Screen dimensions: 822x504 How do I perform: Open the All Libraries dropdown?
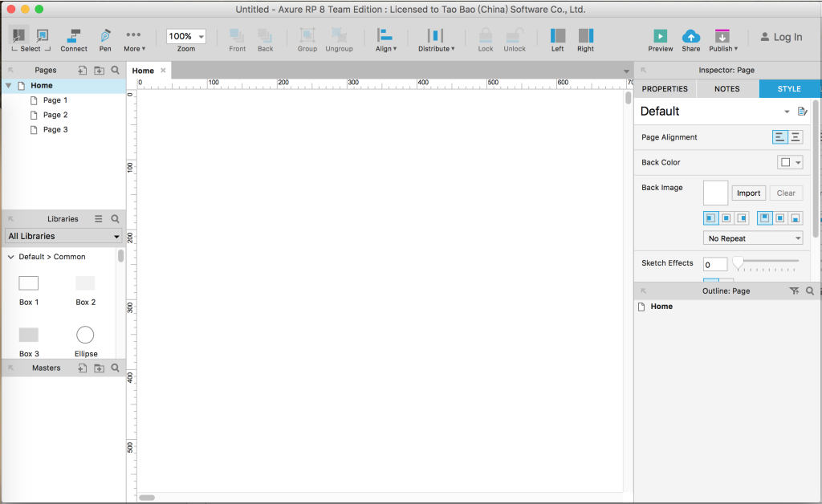coord(63,236)
